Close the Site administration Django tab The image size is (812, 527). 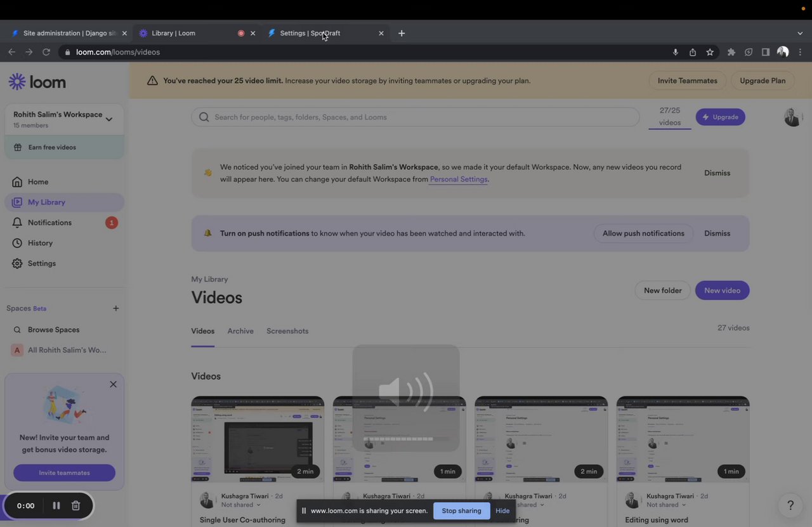124,33
